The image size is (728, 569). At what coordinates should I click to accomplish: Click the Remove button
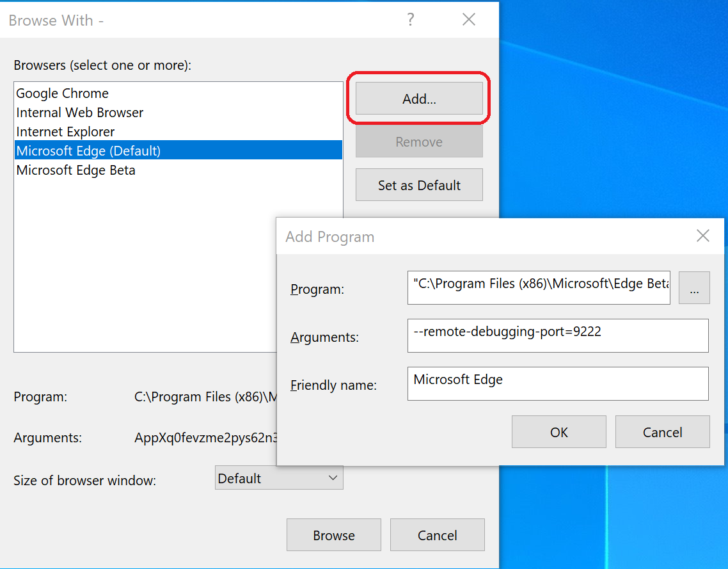[419, 141]
